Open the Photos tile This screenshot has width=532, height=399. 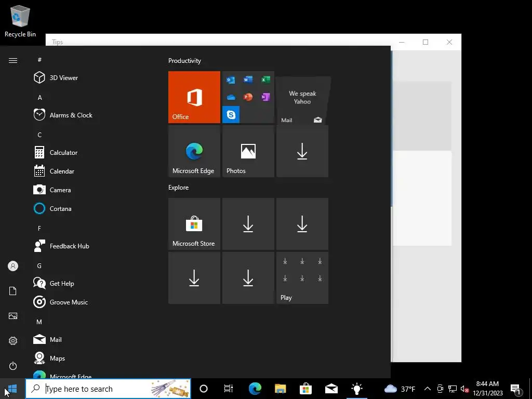(248, 151)
